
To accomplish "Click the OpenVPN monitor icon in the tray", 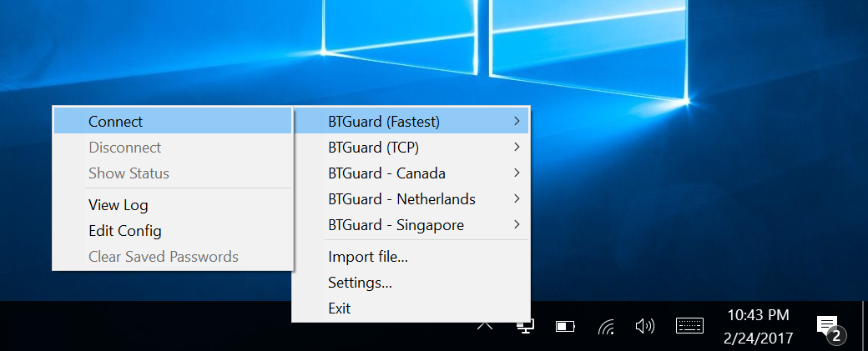I will pos(525,326).
